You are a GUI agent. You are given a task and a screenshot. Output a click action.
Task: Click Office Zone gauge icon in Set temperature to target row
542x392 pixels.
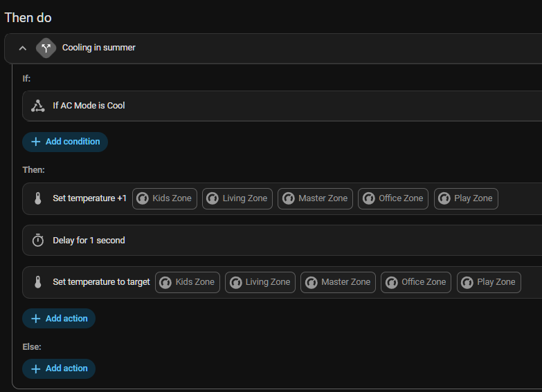click(x=392, y=283)
